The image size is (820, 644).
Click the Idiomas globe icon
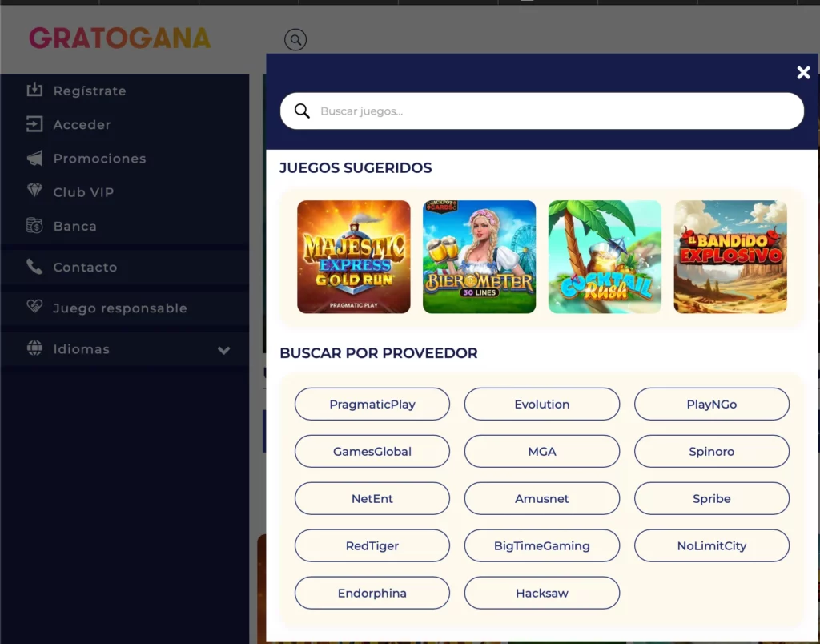pos(34,348)
